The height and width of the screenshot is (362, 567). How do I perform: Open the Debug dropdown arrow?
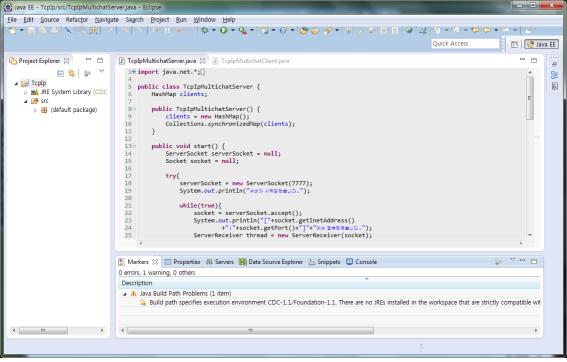[x=213, y=31]
